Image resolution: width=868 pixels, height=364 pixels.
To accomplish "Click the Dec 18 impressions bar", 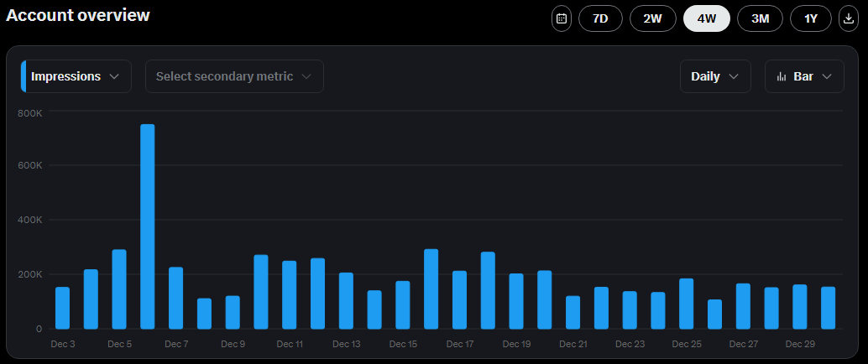I will click(x=488, y=290).
